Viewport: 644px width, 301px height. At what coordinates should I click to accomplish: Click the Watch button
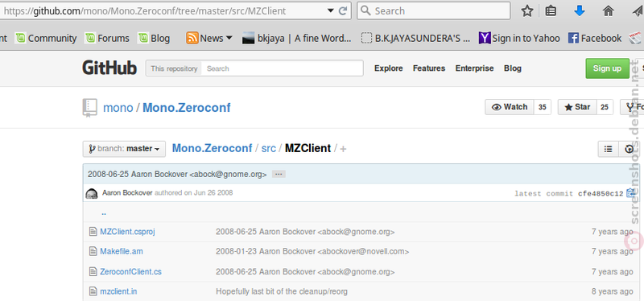point(510,107)
